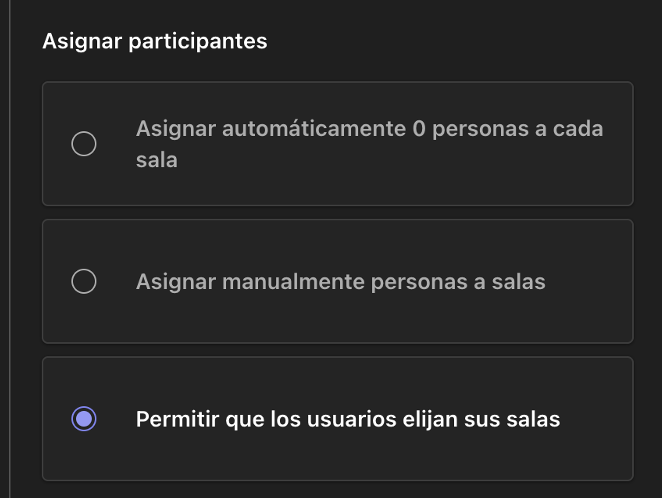
Task: Click the selected 'Permitir que los usuarios' radio button
Action: (x=84, y=419)
